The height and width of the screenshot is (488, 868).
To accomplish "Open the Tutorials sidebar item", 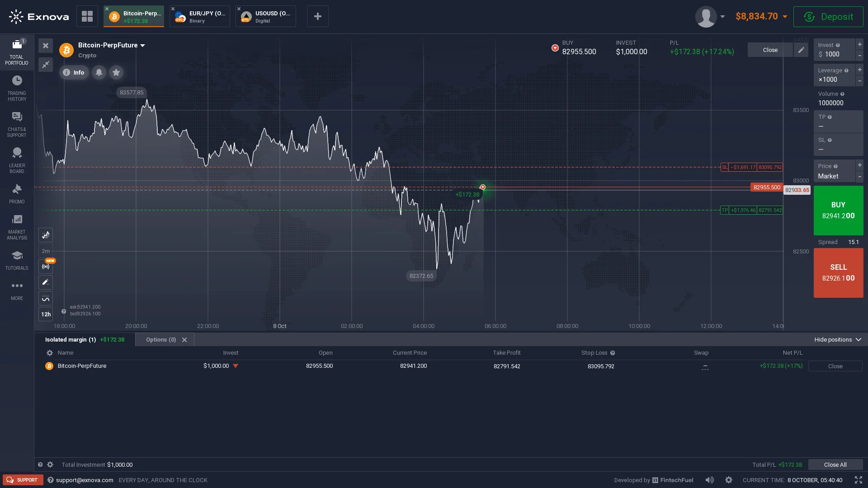I will [x=17, y=260].
